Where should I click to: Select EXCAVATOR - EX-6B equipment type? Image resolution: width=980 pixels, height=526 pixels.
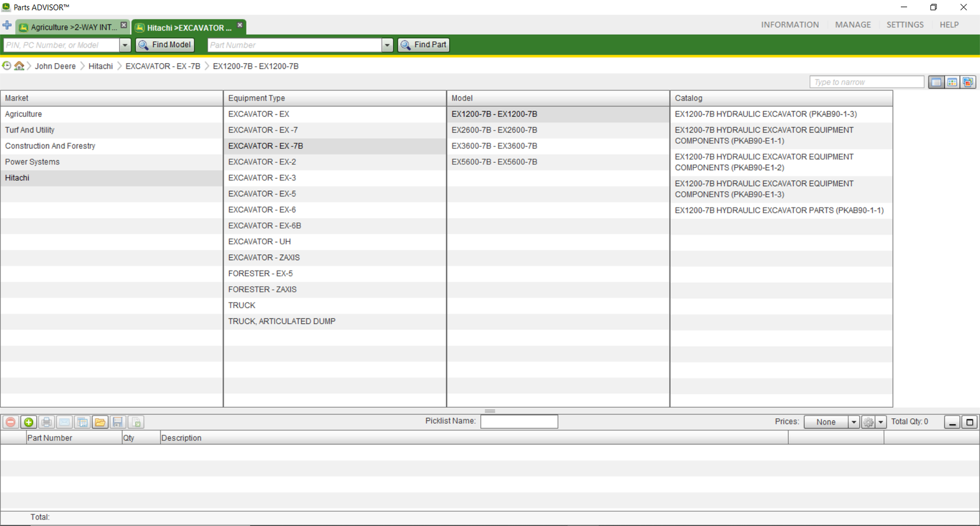coord(334,225)
